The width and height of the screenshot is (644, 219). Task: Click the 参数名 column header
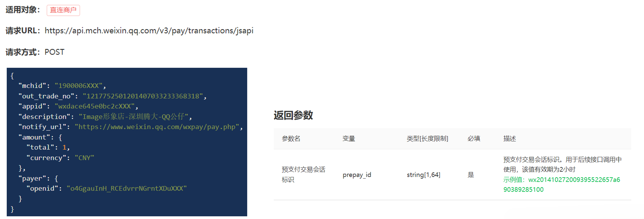291,139
